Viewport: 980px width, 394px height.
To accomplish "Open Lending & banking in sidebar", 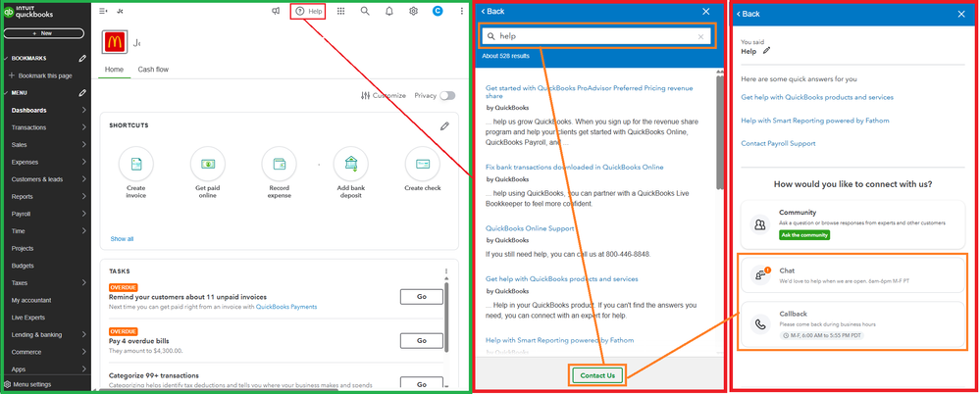I will (48, 334).
